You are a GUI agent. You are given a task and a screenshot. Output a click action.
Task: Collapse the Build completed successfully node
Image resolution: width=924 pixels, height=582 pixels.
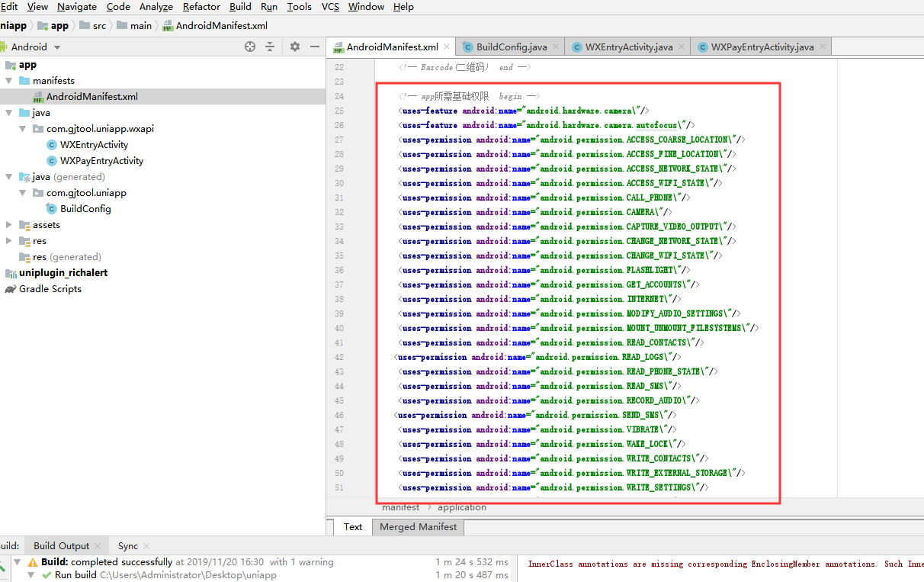click(18, 562)
